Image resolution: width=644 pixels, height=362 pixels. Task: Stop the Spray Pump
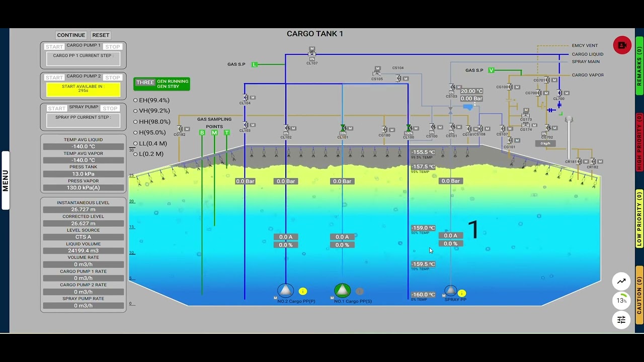(110, 108)
